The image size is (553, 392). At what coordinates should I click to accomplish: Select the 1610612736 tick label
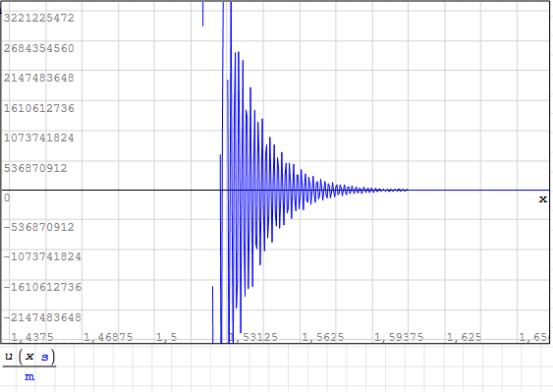click(x=38, y=108)
